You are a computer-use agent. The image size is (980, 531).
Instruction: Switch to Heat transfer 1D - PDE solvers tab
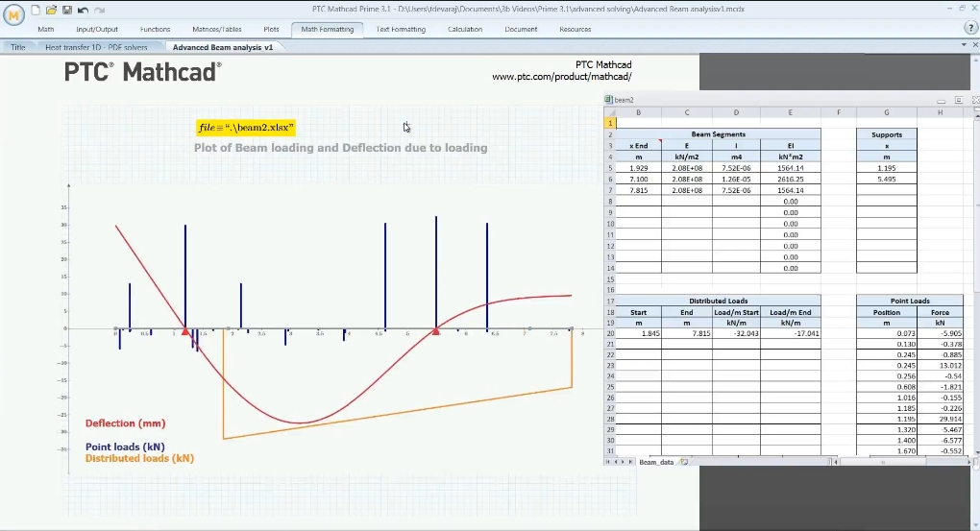click(x=96, y=47)
